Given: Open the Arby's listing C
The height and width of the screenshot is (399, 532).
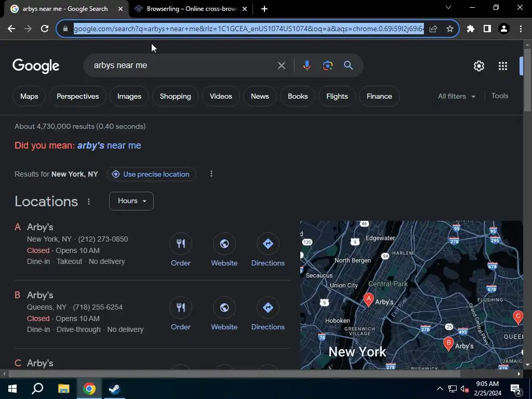Looking at the screenshot, I should click(40, 363).
